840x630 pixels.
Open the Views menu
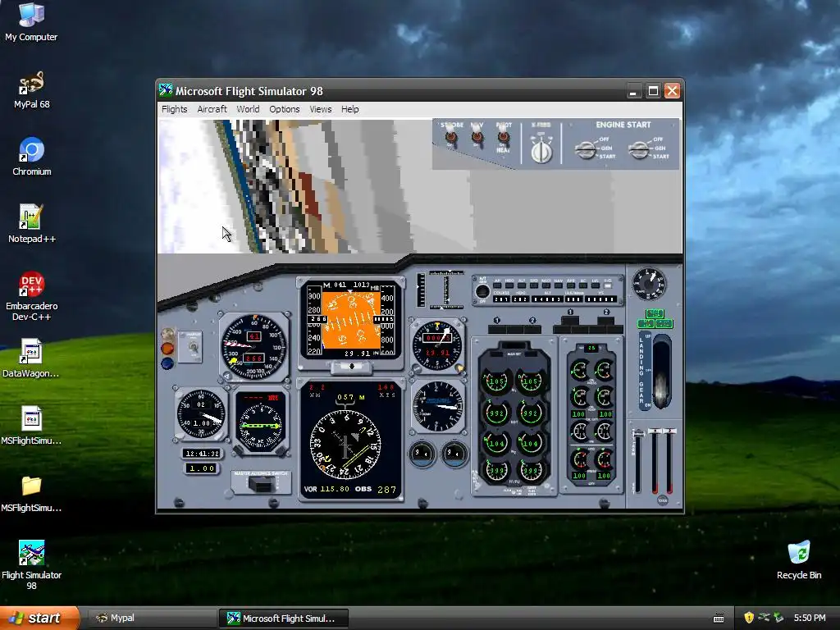click(x=321, y=109)
